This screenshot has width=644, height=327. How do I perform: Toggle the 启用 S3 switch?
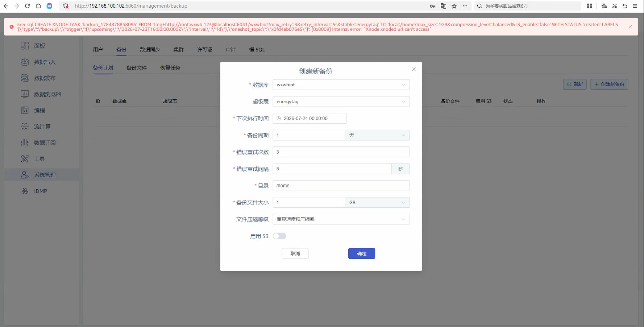click(279, 236)
